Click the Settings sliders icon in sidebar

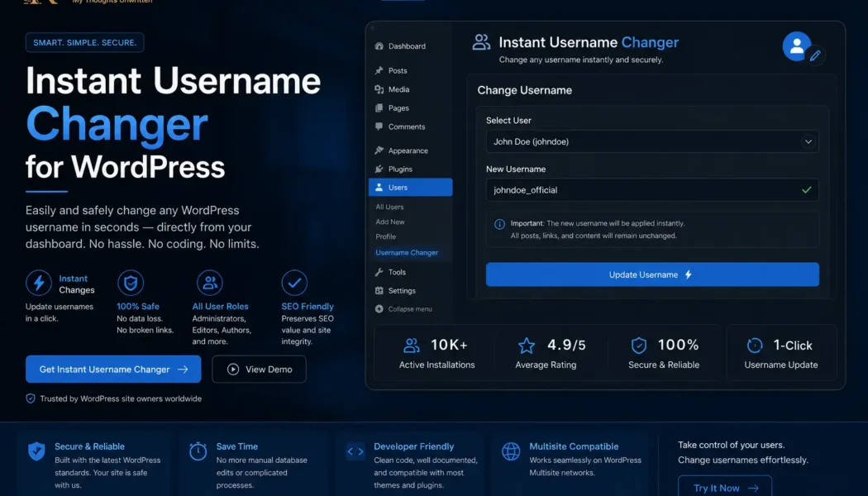tap(379, 291)
